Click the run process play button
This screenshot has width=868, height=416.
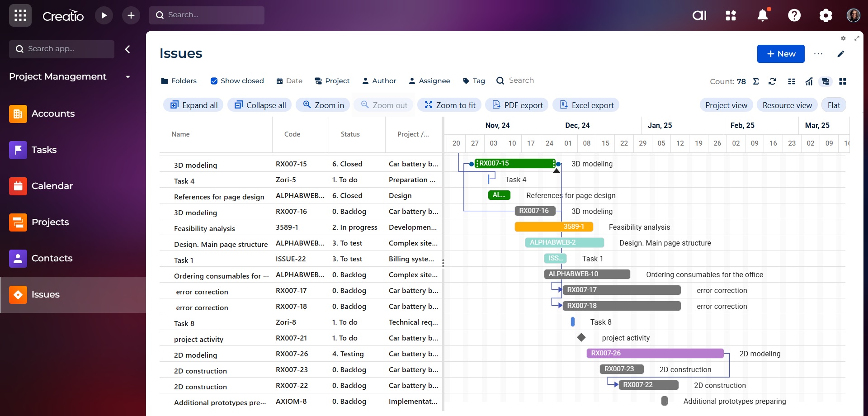(x=104, y=15)
